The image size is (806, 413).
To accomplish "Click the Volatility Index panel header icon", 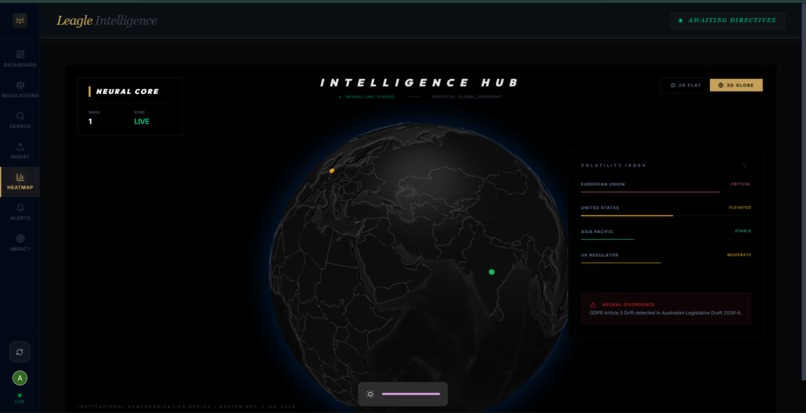I will click(x=744, y=166).
